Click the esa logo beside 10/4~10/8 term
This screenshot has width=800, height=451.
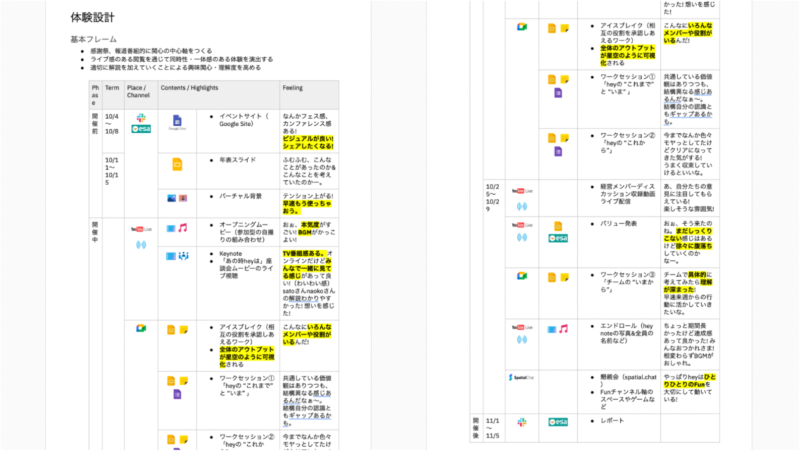(141, 129)
